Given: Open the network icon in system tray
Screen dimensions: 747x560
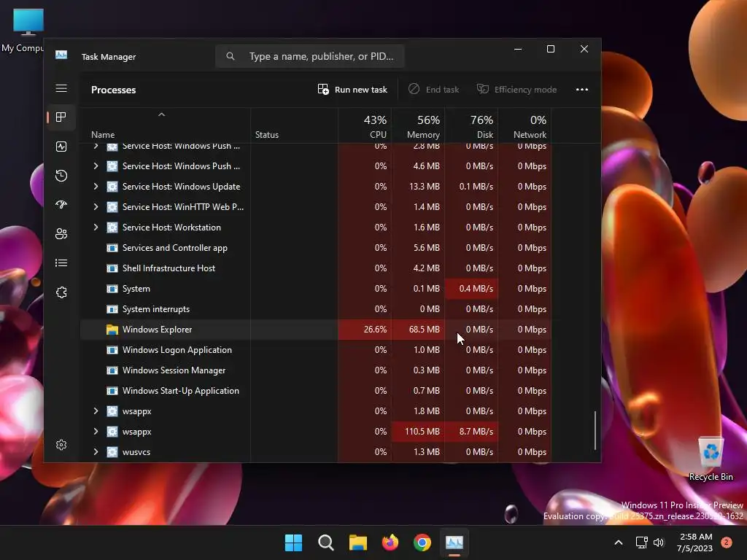Looking at the screenshot, I should click(x=641, y=542).
